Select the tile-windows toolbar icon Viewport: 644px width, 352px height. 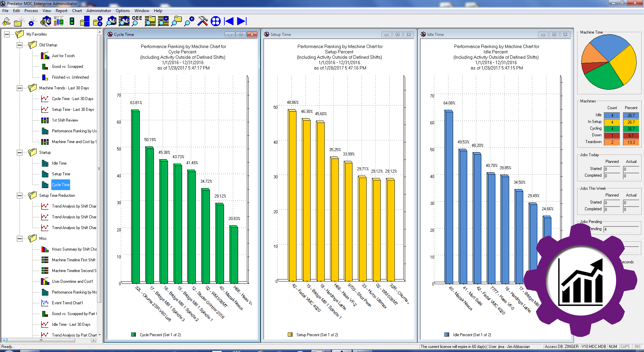(85, 21)
